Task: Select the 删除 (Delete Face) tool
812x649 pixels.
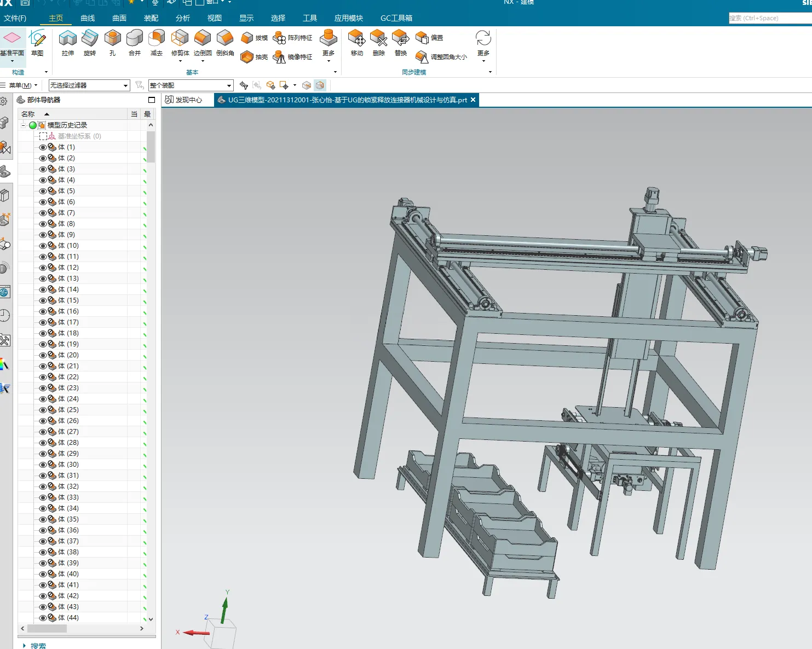Action: coord(379,43)
